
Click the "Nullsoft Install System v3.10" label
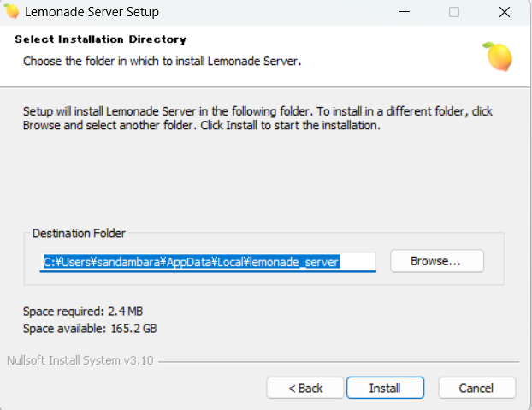point(80,360)
